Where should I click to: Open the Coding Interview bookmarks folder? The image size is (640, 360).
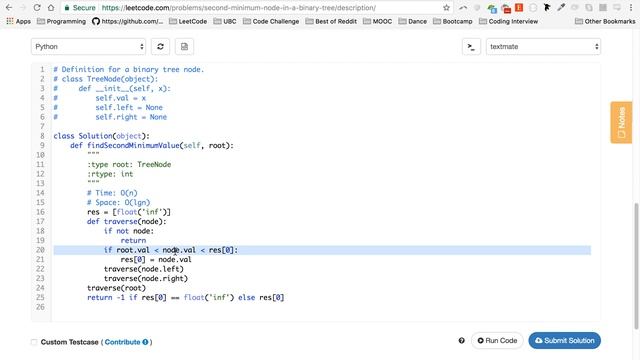point(509,21)
